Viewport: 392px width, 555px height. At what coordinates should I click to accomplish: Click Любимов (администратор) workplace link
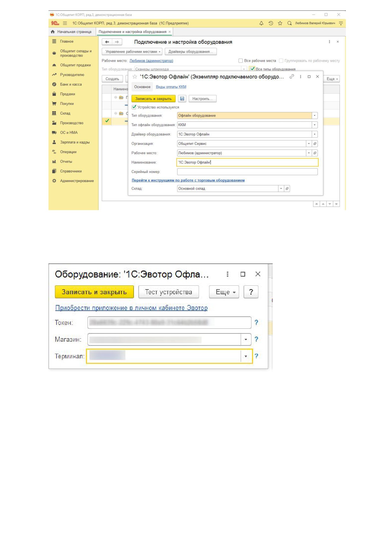(x=151, y=61)
